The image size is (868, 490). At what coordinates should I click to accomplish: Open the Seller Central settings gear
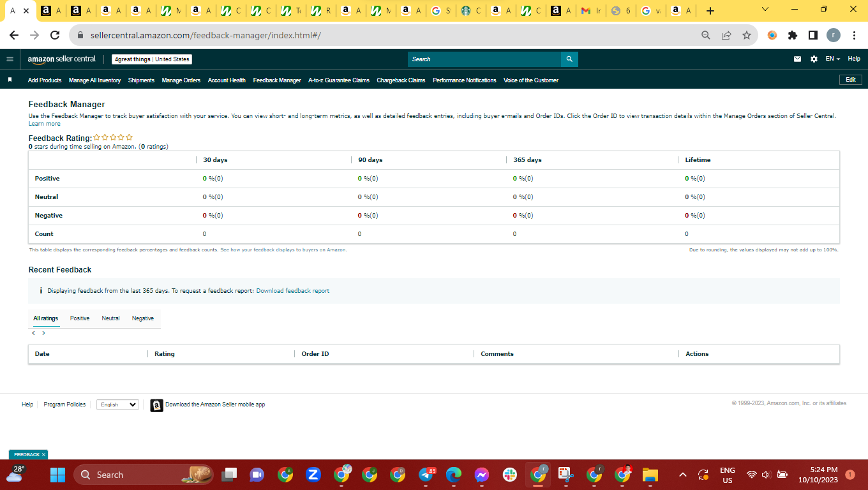[814, 59]
